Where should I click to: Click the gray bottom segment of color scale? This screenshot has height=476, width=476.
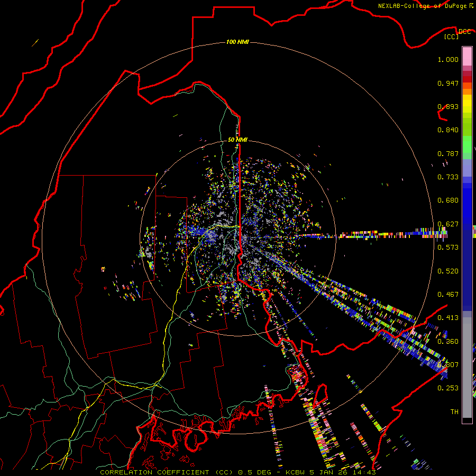(467, 368)
